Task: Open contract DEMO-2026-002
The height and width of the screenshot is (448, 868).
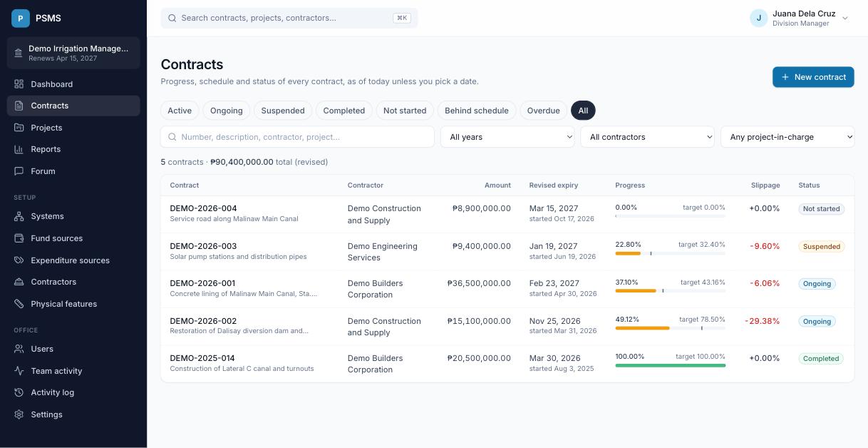Action: [203, 321]
